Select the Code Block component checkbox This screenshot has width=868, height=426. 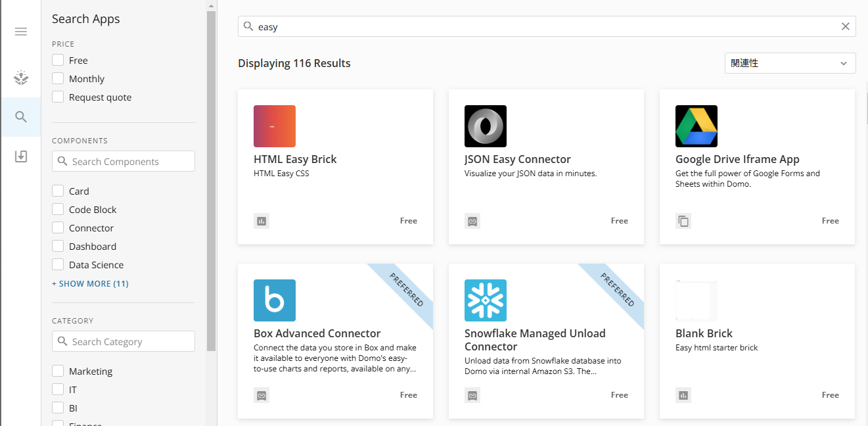(x=58, y=210)
